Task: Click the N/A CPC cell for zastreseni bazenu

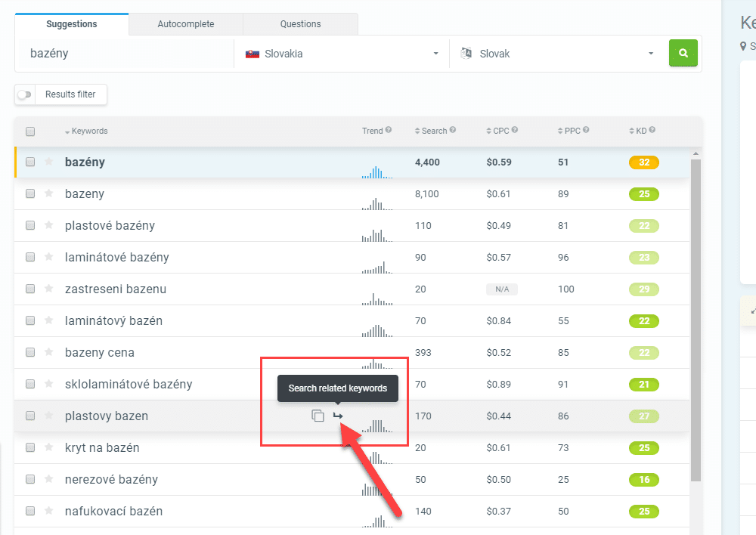Action: point(502,289)
